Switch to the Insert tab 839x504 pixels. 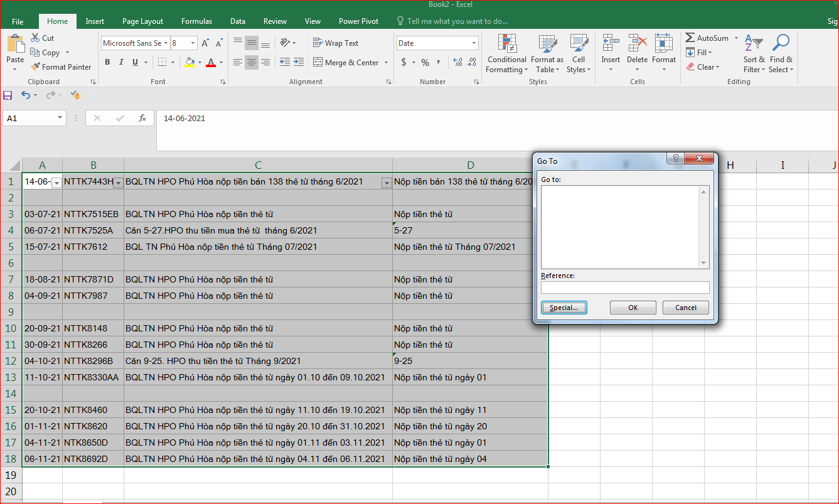coord(95,21)
